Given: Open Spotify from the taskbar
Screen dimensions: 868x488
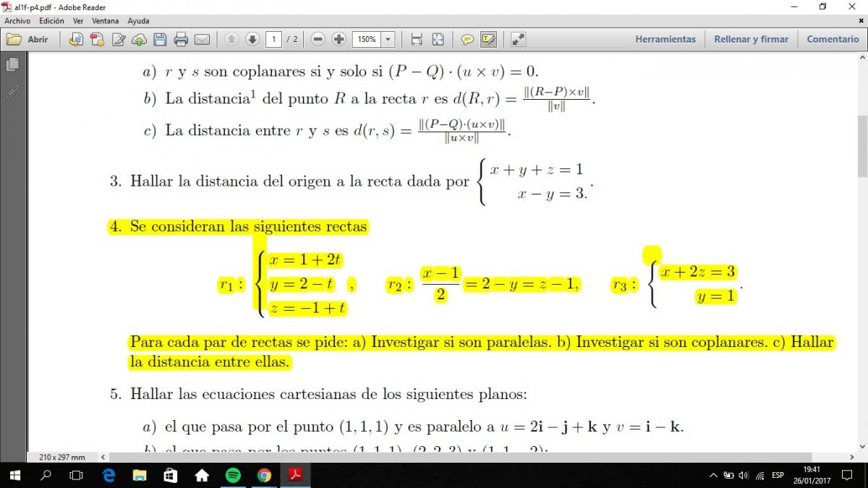Looking at the screenshot, I should (233, 475).
